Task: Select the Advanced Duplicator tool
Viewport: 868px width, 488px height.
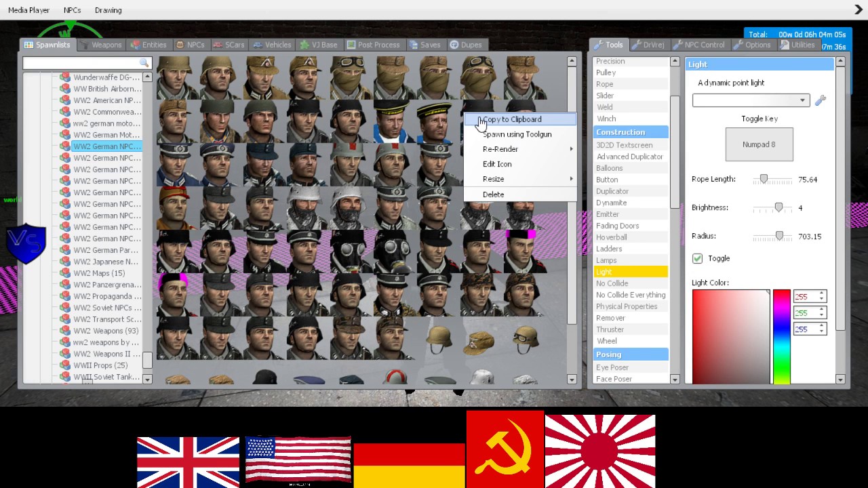Action: [x=629, y=157]
